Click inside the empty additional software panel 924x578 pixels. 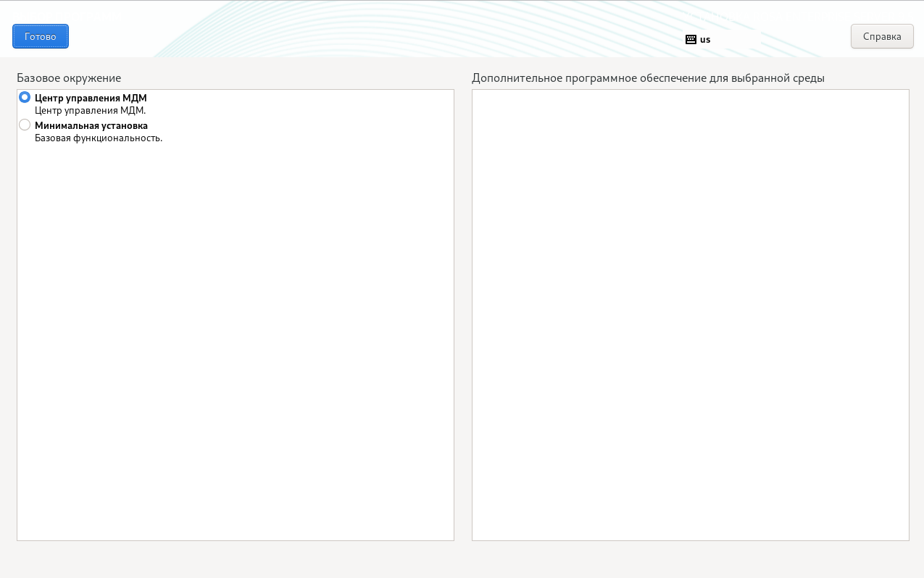click(x=690, y=315)
